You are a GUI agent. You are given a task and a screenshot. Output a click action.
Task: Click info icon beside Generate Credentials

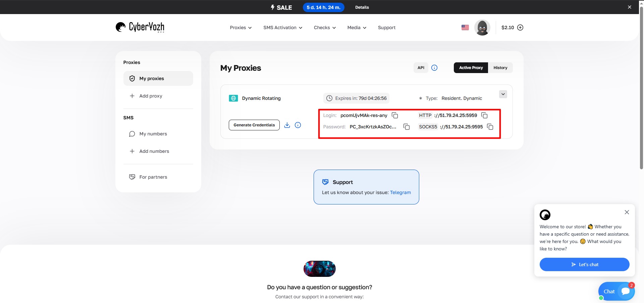coord(298,125)
